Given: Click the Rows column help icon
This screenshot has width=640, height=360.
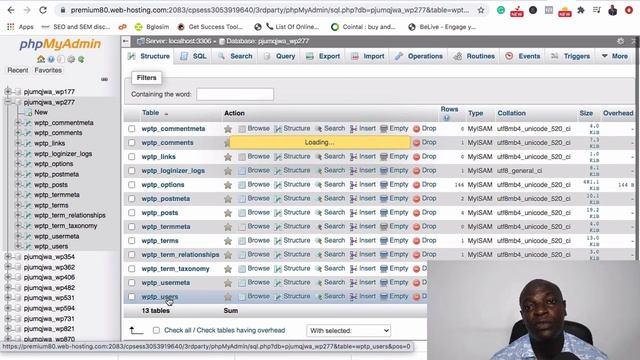Looking at the screenshot, I should 447,118.
